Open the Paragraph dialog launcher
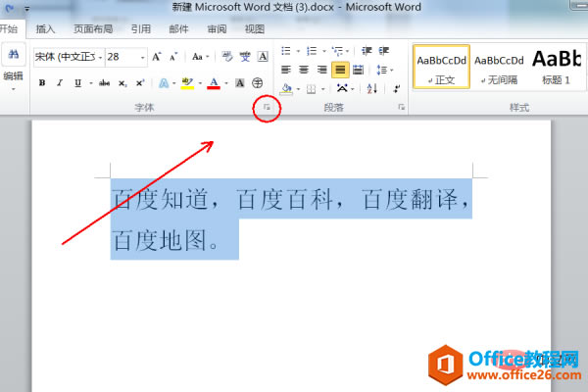Viewport: 588px width, 392px height. click(x=401, y=107)
